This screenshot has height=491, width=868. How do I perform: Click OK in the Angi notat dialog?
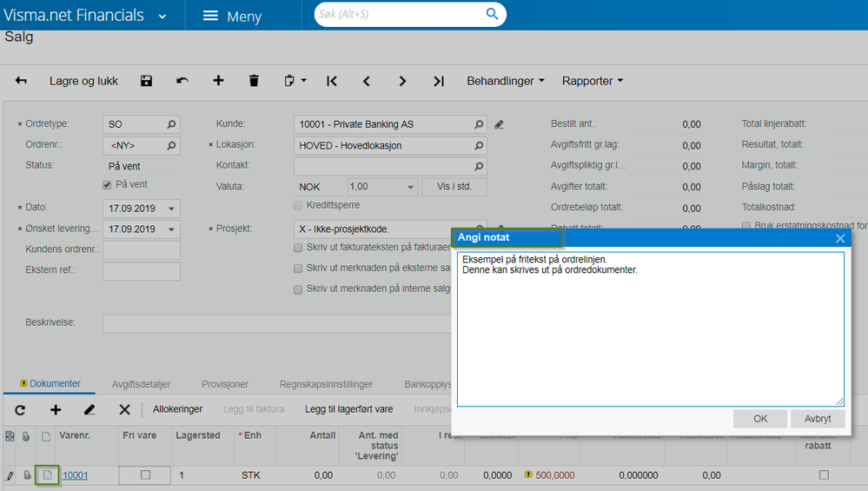[760, 419]
